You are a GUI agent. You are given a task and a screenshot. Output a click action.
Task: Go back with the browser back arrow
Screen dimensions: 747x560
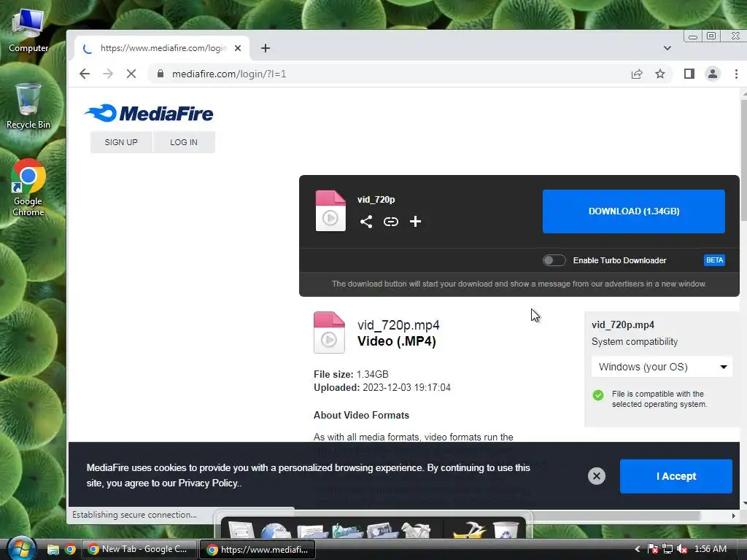point(85,74)
